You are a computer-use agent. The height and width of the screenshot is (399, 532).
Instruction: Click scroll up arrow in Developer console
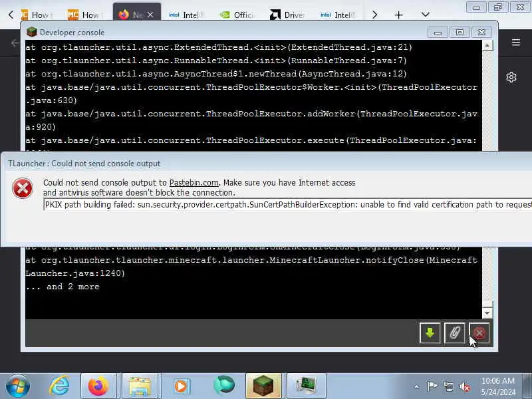point(487,45)
